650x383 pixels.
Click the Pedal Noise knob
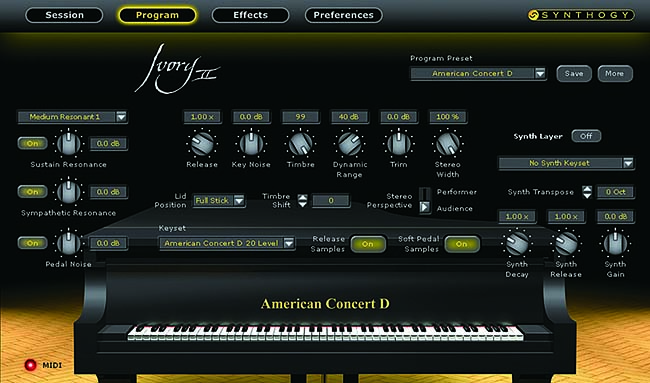tap(68, 243)
